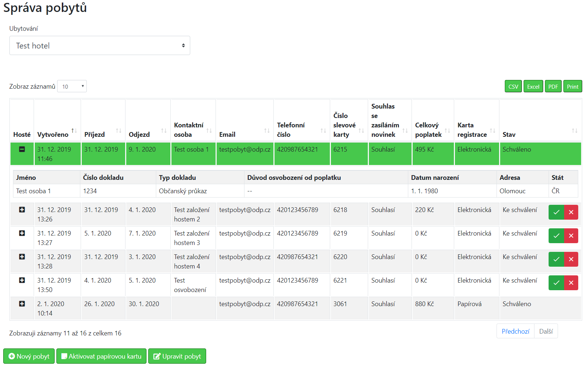Reject stay with card number 6220
This screenshot has height=368, width=588.
[571, 259]
